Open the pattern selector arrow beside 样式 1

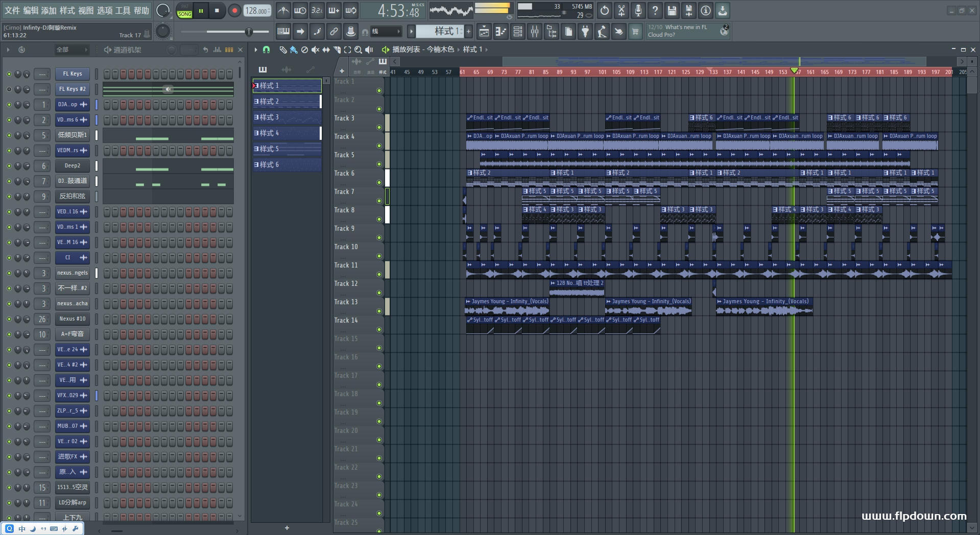412,31
